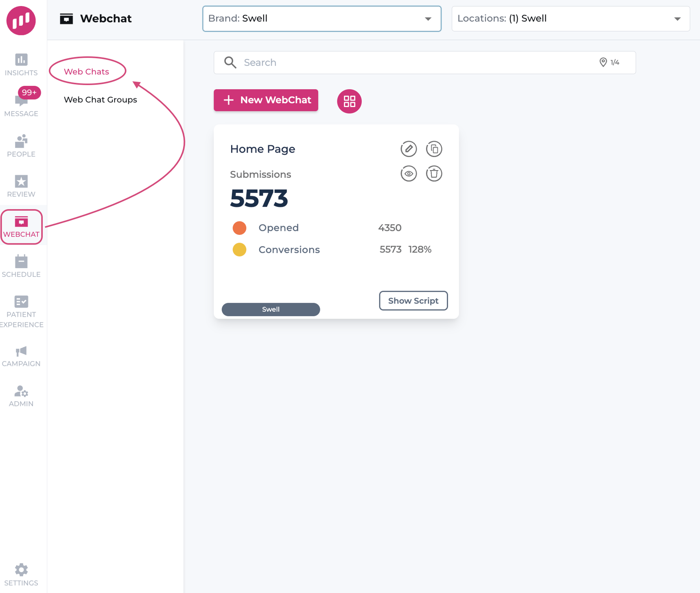Click inside the Search field
This screenshot has height=593, width=700.
pos(366,62)
